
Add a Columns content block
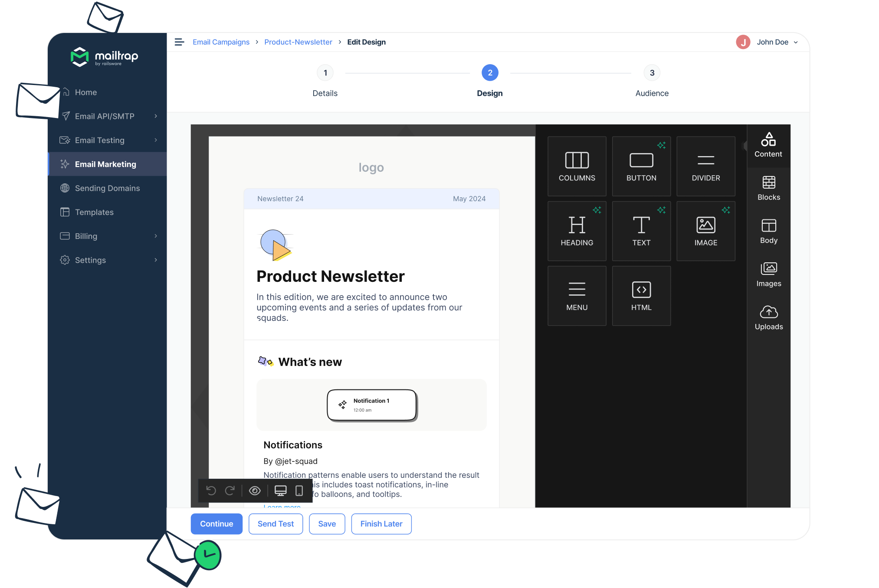[577, 167]
